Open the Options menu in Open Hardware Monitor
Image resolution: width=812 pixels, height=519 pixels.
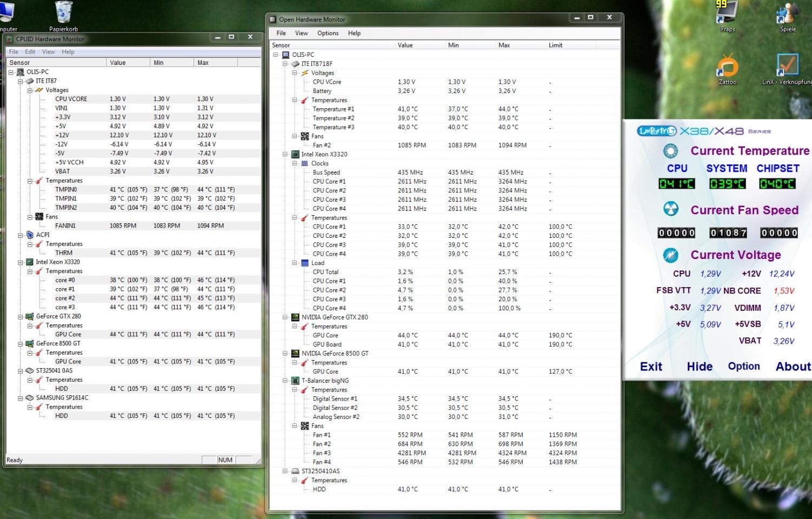point(328,33)
